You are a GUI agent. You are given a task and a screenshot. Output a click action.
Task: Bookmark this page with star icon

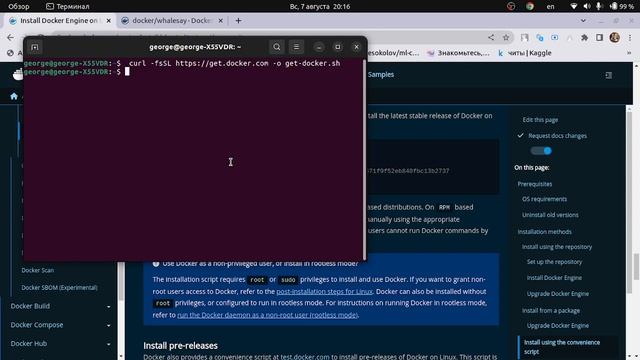(506, 38)
